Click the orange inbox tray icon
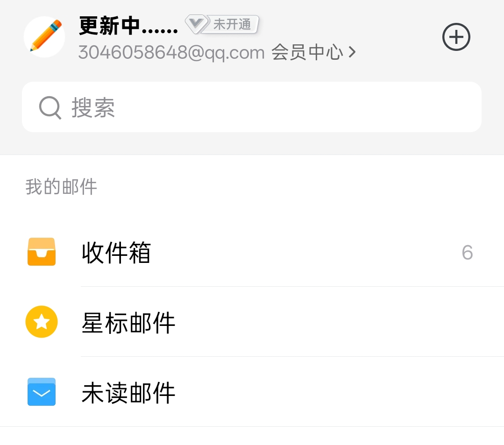Image resolution: width=504 pixels, height=445 pixels. click(42, 252)
